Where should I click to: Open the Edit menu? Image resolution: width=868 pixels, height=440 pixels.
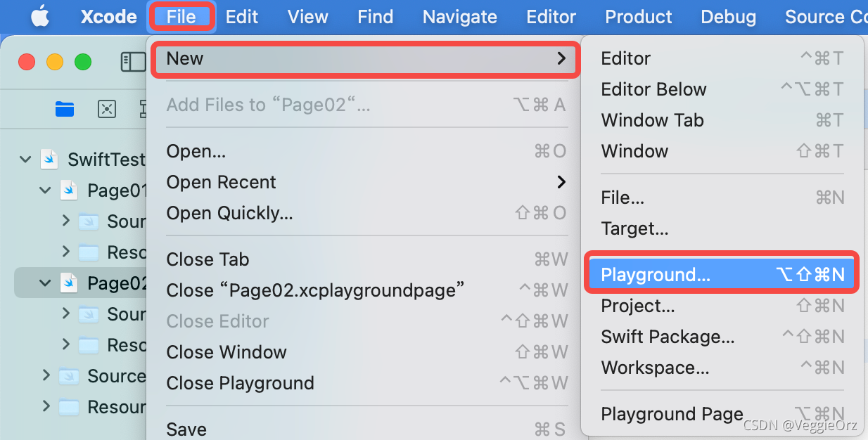[x=242, y=17]
